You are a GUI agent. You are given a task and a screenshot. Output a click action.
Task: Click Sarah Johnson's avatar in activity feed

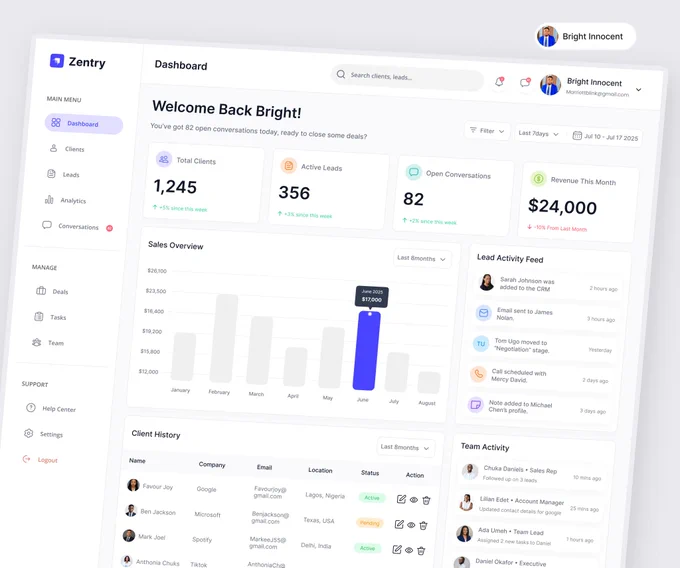click(x=487, y=282)
